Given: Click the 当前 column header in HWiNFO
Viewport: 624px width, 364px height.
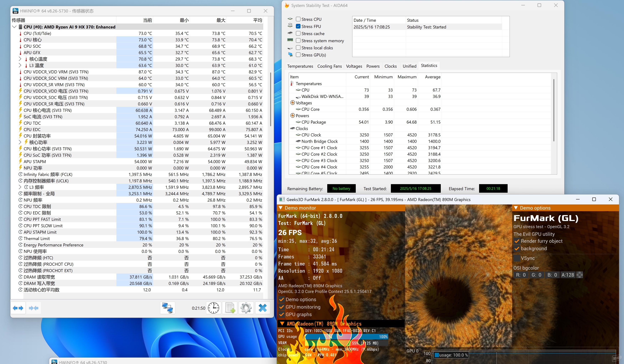Looking at the screenshot, I should (x=135, y=20).
